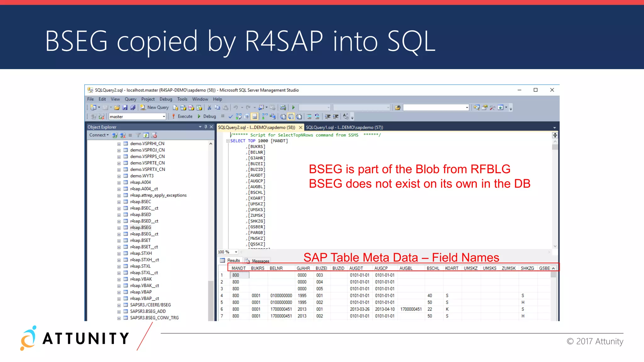Click the New Query button
Image resolution: width=644 pixels, height=362 pixels.
[x=154, y=107]
